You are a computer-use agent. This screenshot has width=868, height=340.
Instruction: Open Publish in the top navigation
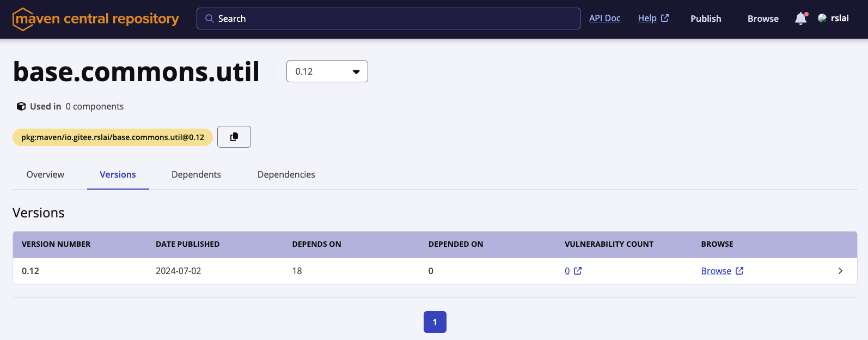706,19
